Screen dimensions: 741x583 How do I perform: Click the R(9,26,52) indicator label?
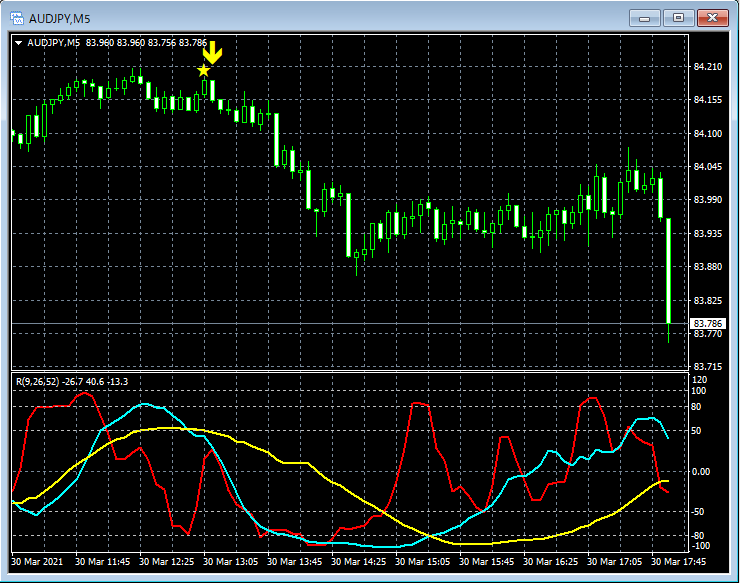(38, 382)
